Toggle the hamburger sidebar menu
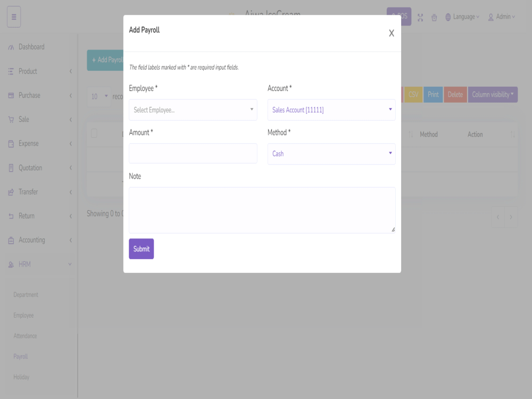This screenshot has height=399, width=532. [14, 16]
